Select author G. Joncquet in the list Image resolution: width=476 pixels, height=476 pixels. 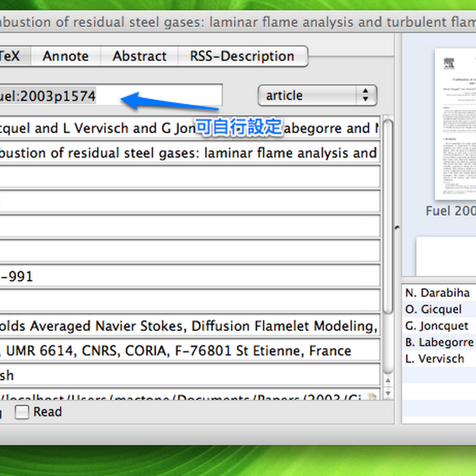click(437, 326)
